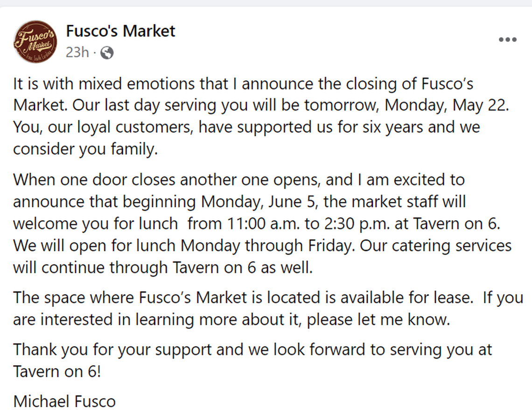Select the Fusco's Market page title

tap(120, 31)
